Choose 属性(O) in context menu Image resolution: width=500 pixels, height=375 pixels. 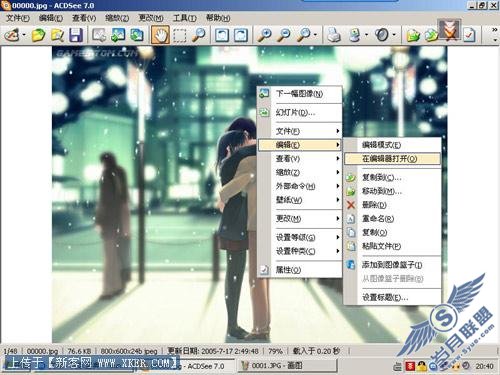click(300, 270)
